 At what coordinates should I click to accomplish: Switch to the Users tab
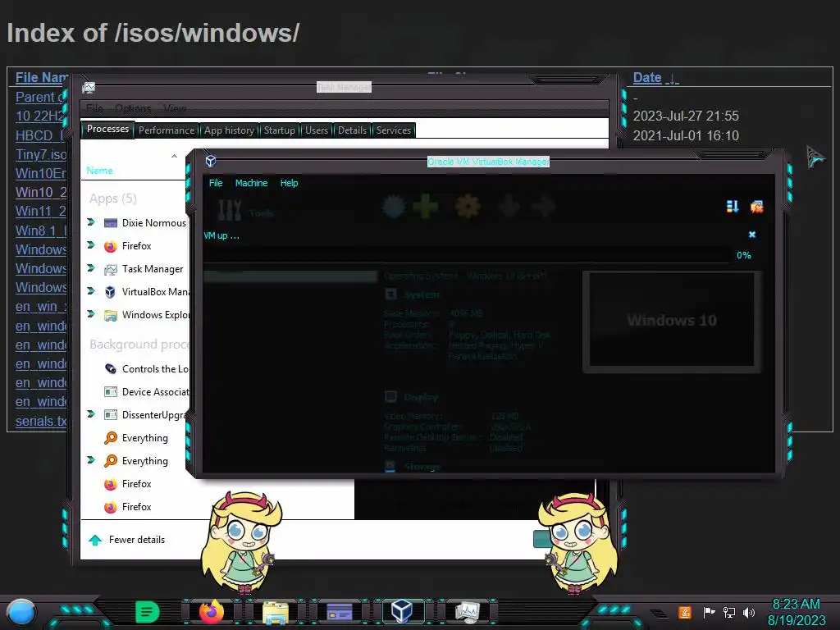[x=317, y=130]
